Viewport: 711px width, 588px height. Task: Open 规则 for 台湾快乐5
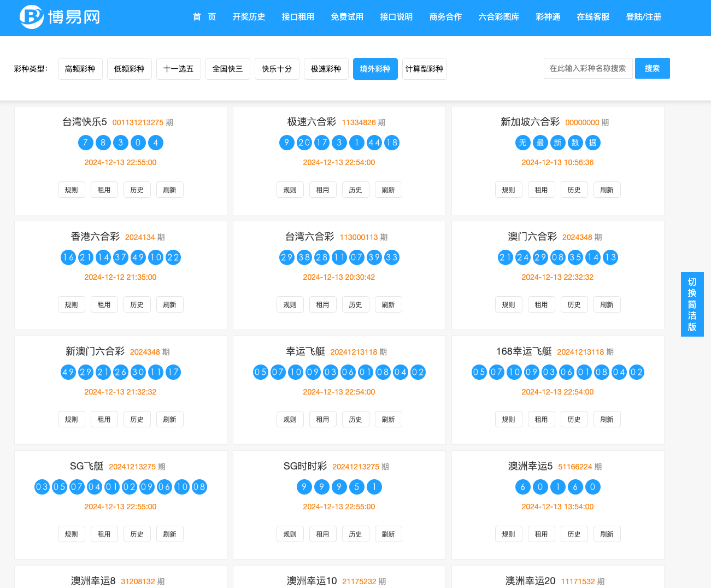(72, 190)
